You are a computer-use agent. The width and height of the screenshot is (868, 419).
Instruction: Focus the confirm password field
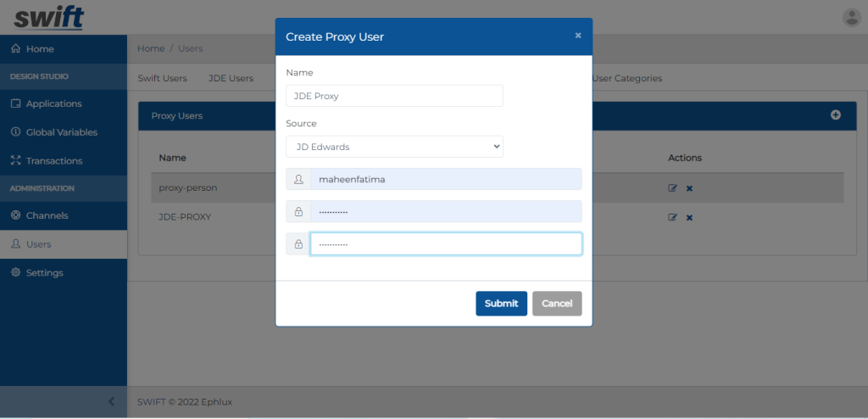(x=445, y=244)
